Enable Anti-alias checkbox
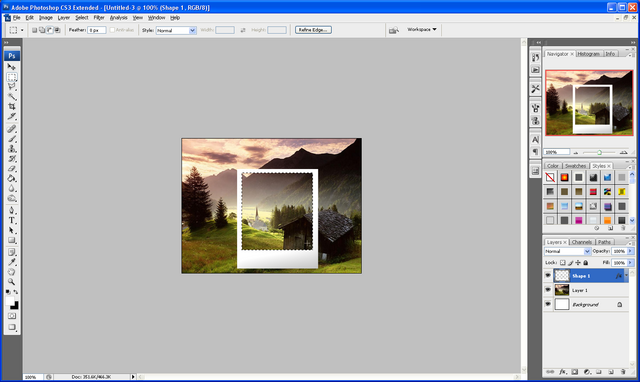 (112, 30)
